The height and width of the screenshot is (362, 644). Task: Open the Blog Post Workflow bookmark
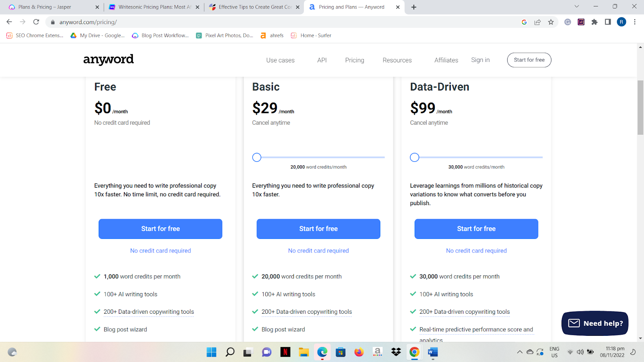tap(160, 35)
